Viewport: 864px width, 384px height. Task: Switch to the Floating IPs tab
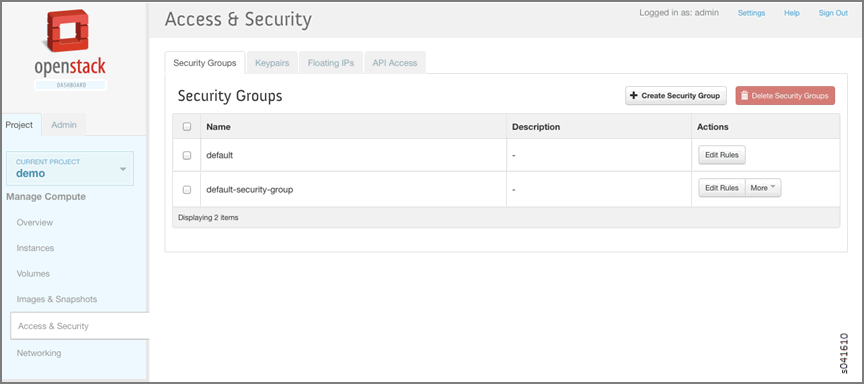pyautogui.click(x=331, y=63)
